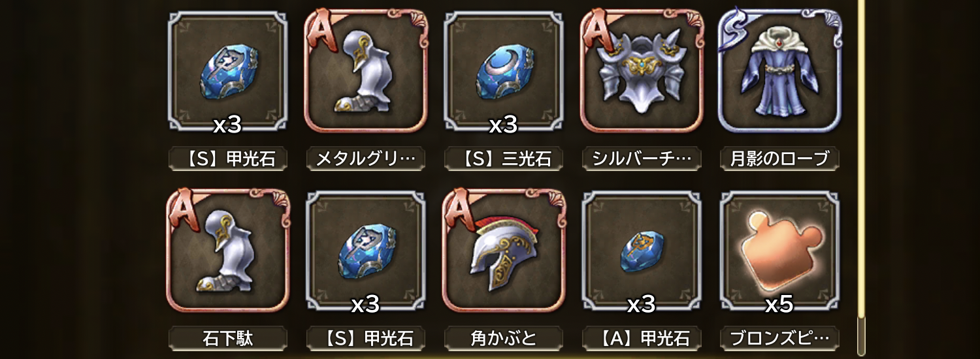Click the 石下駄 name label
Viewport: 980px width, 359px height.
228,338
